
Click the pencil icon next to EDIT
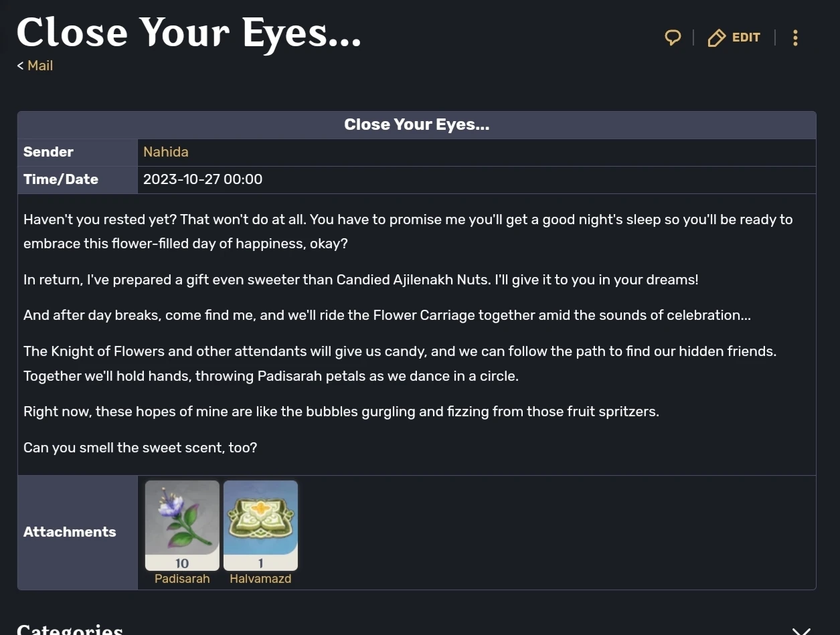716,38
